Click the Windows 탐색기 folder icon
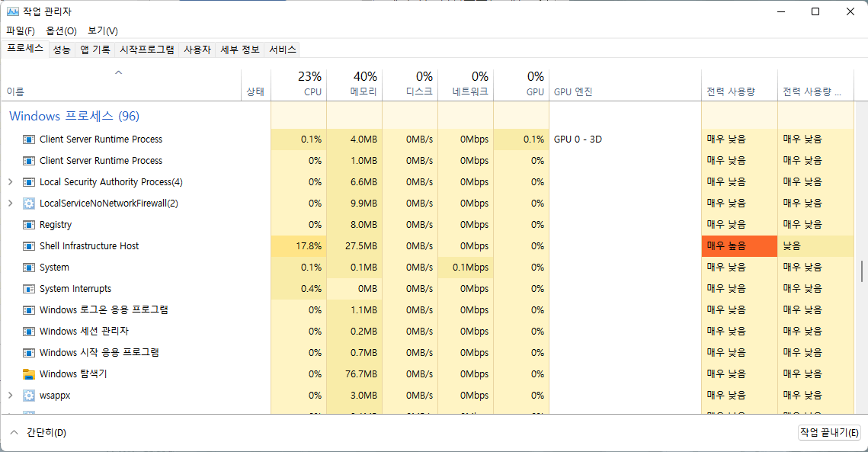868x452 pixels. click(x=28, y=373)
